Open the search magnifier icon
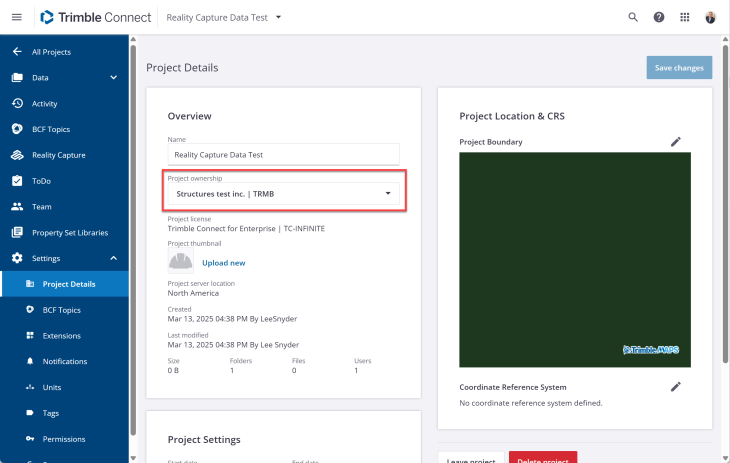730x463 pixels. click(633, 17)
